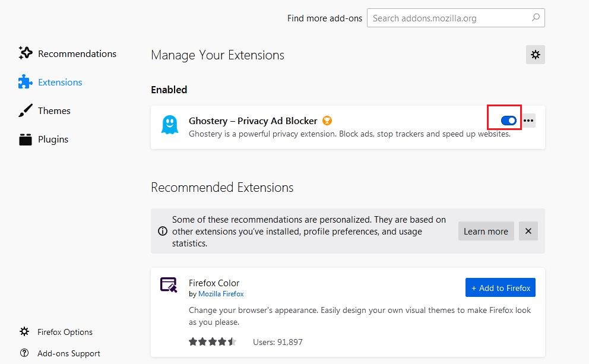Click the search magnifier icon
Image resolution: width=589 pixels, height=364 pixels.
point(536,18)
